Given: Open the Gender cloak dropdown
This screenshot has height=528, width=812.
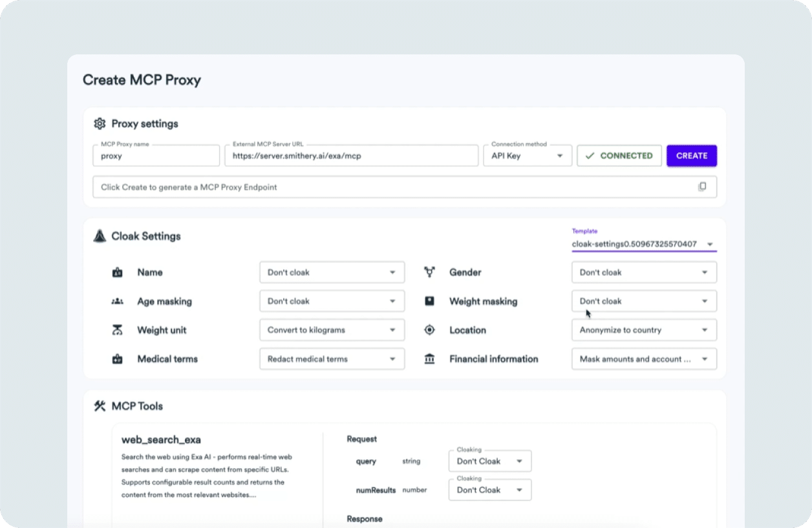Looking at the screenshot, I should coord(644,272).
